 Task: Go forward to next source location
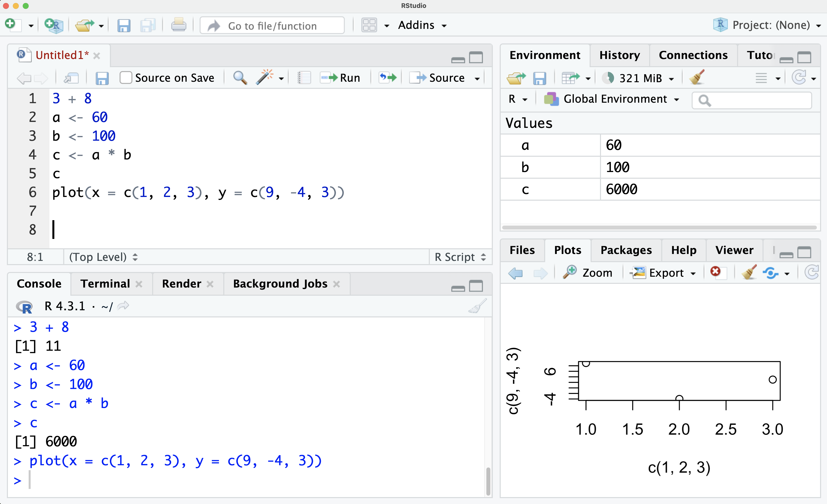[x=41, y=78]
